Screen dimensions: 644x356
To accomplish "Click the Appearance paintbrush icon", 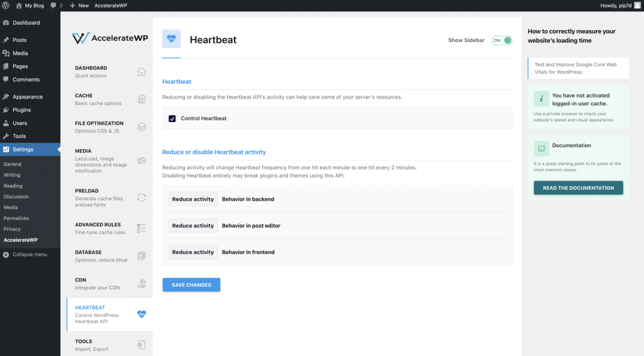I will point(6,96).
